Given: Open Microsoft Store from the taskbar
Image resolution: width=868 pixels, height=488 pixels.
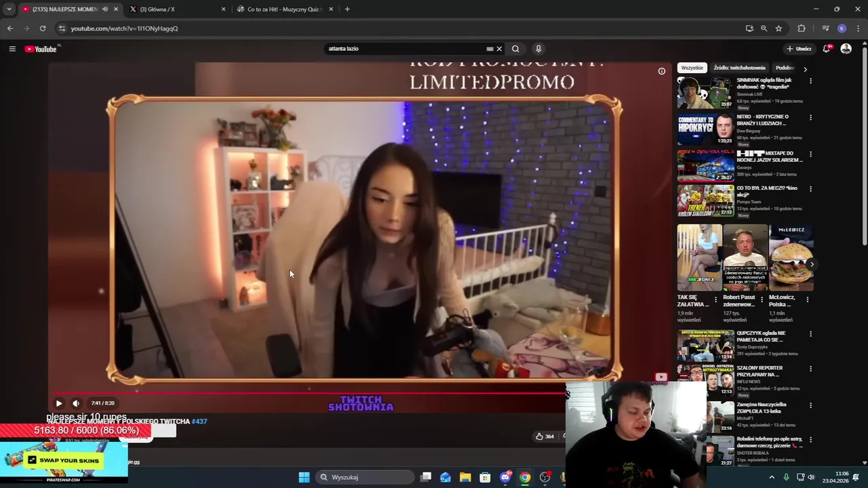Looking at the screenshot, I should pyautogui.click(x=485, y=477).
